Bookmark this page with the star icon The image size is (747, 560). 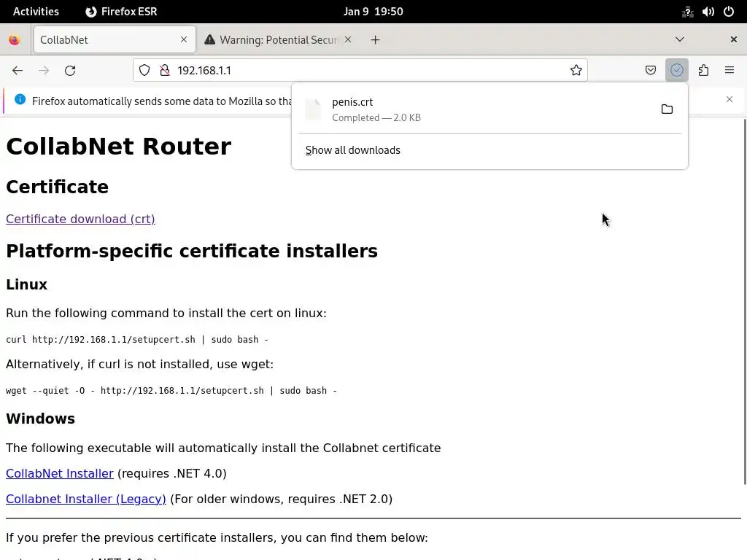point(576,71)
